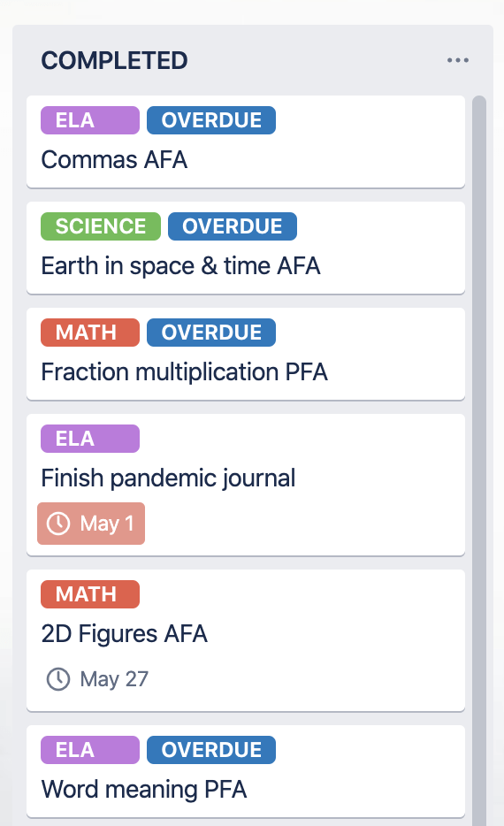
Task: Select ELA label on Finish pandemic journal
Action: point(90,439)
